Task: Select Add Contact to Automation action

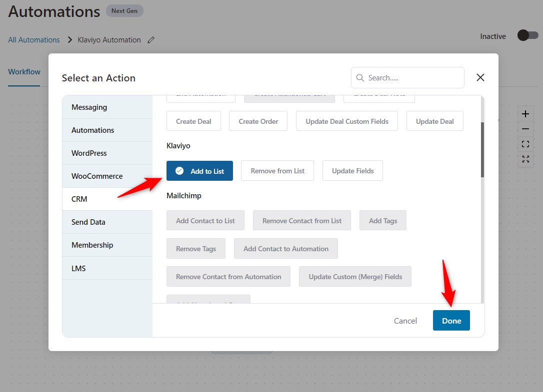Action: (286, 248)
